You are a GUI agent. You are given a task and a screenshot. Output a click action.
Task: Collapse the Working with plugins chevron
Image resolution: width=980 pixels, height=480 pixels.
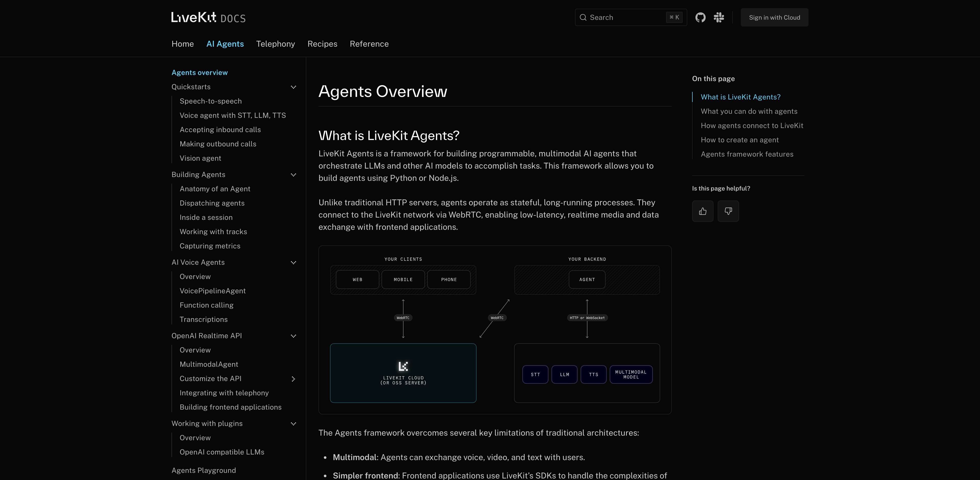point(293,424)
